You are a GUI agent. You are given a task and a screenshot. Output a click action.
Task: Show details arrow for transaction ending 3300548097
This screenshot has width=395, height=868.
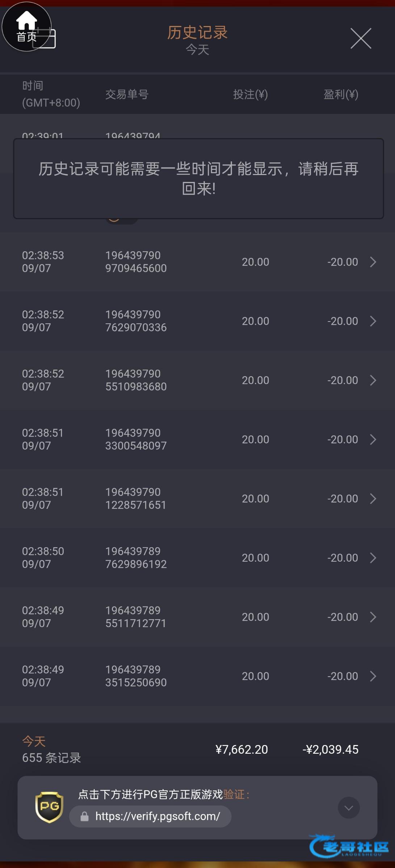pos(373,439)
